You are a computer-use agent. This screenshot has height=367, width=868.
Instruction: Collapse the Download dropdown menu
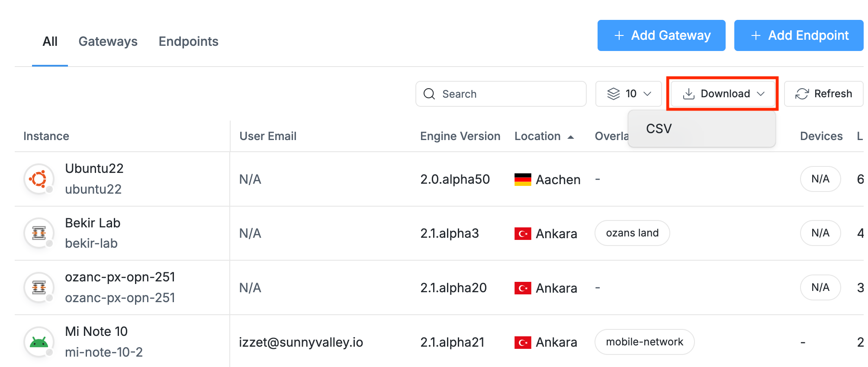point(723,94)
